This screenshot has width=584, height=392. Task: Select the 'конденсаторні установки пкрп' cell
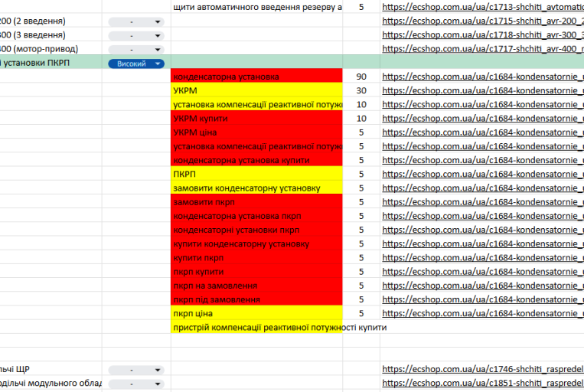(256, 230)
